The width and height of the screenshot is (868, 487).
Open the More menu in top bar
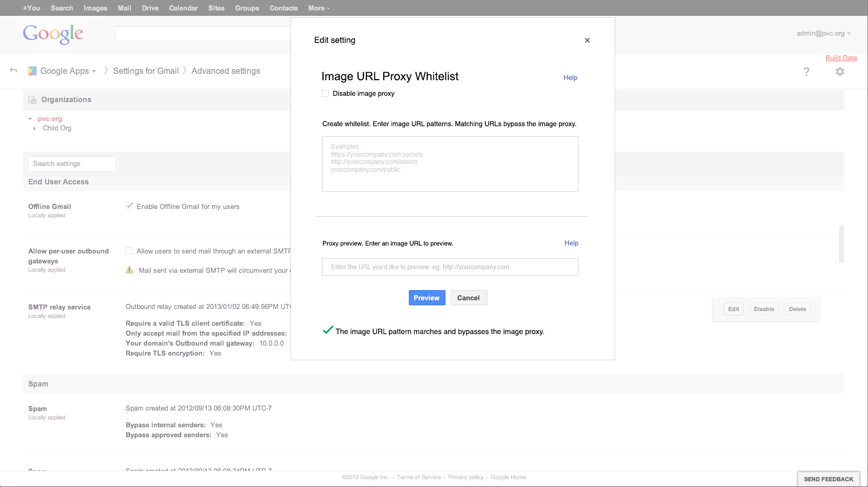(319, 8)
